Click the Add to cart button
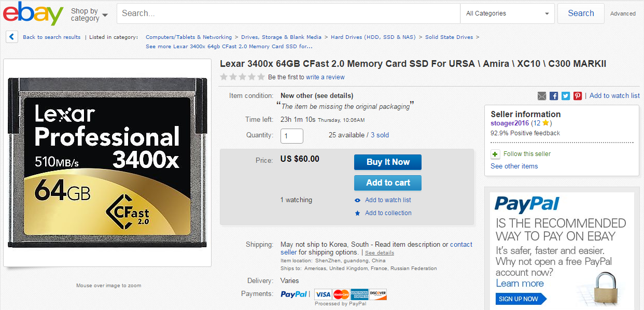The image size is (644, 310). pos(388,183)
